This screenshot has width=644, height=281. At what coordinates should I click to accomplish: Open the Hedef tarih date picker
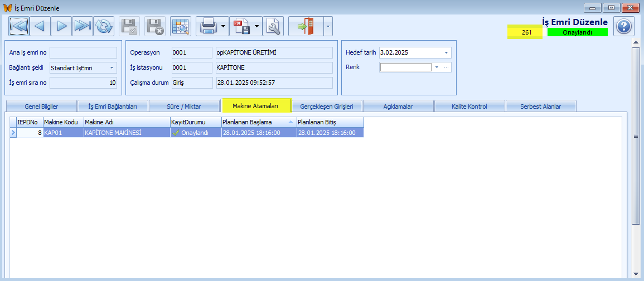tap(415, 52)
